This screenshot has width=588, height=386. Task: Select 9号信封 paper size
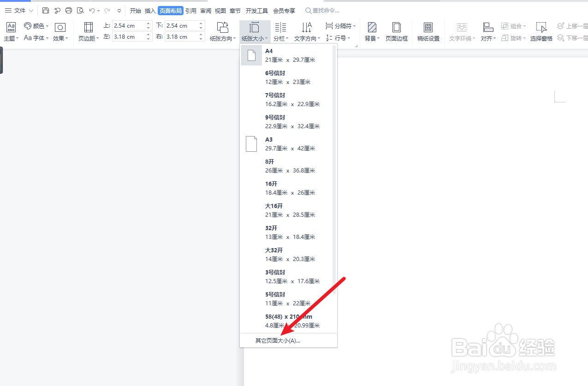click(286, 122)
